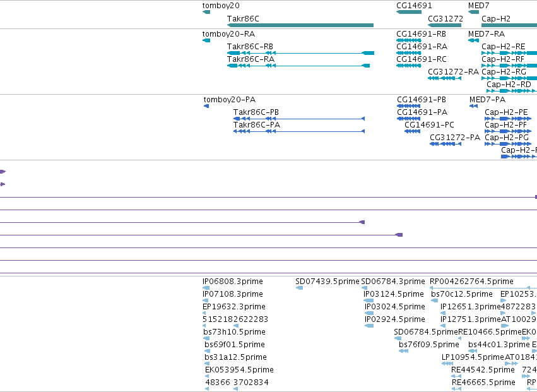Select the RE10466.5prime EST label
This screenshot has width=537, height=392.
(x=490, y=332)
